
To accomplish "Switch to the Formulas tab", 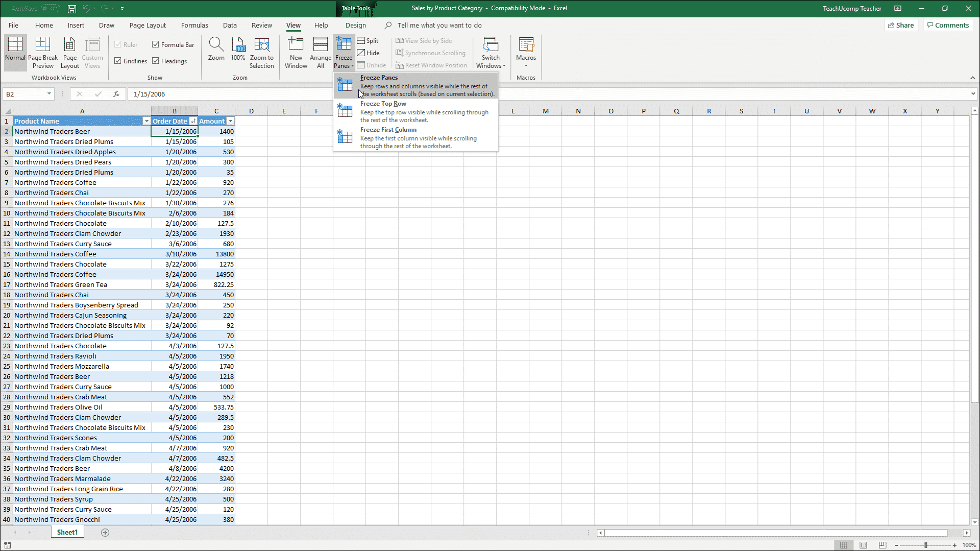I will click(194, 25).
